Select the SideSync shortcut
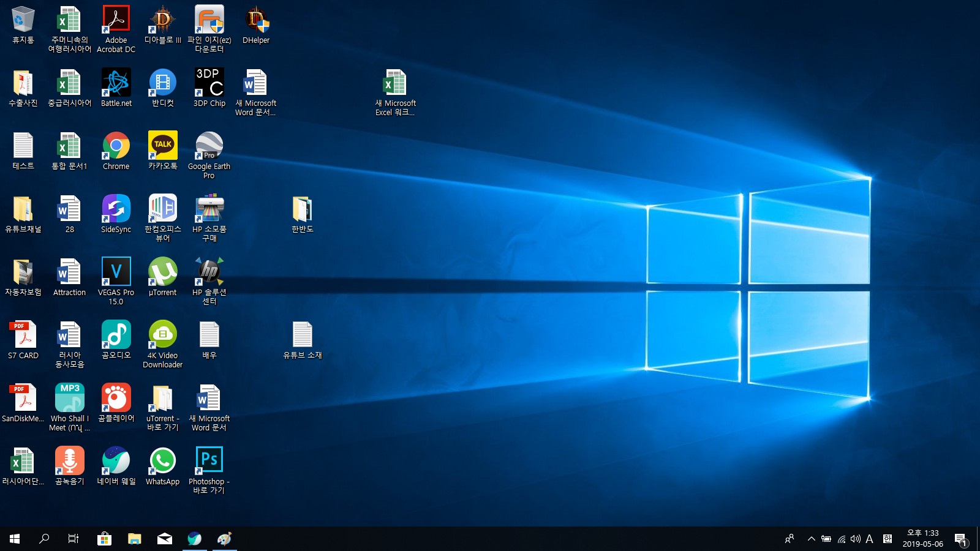Viewport: 980px width, 551px height. (x=116, y=214)
